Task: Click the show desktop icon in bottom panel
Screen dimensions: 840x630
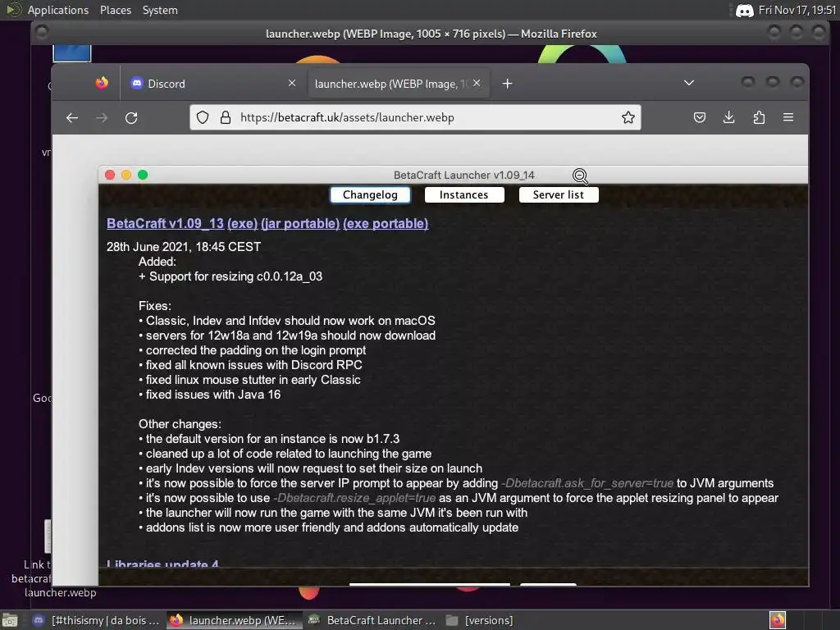Action: pos(10,620)
